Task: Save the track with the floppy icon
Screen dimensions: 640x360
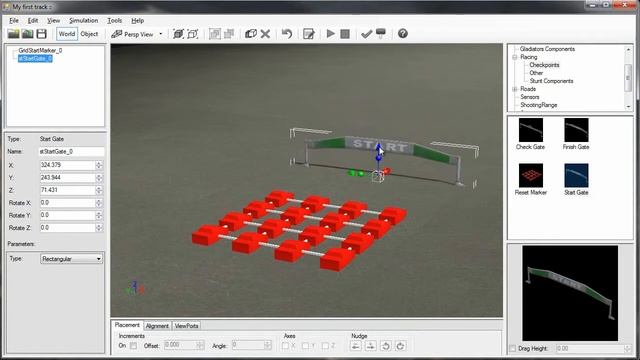Action: click(x=41, y=34)
